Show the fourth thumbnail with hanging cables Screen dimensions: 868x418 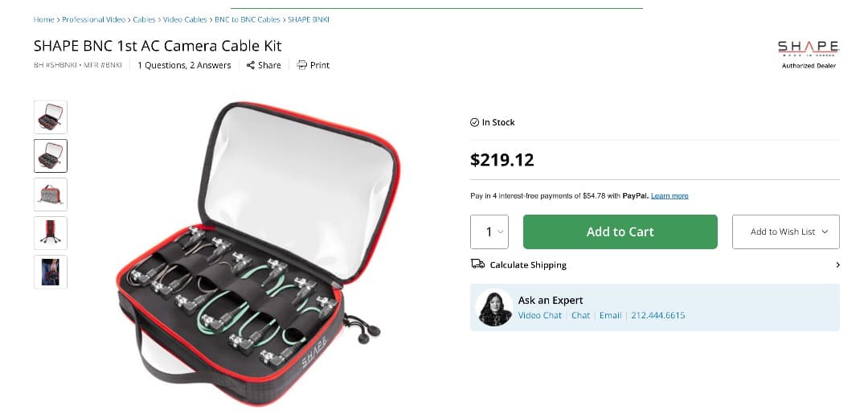[x=51, y=233]
